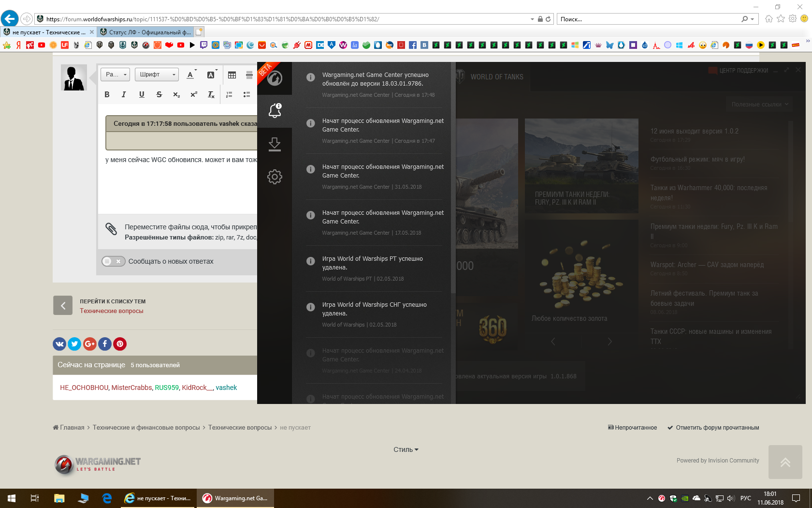Open gold coins offer banner

(x=581, y=276)
